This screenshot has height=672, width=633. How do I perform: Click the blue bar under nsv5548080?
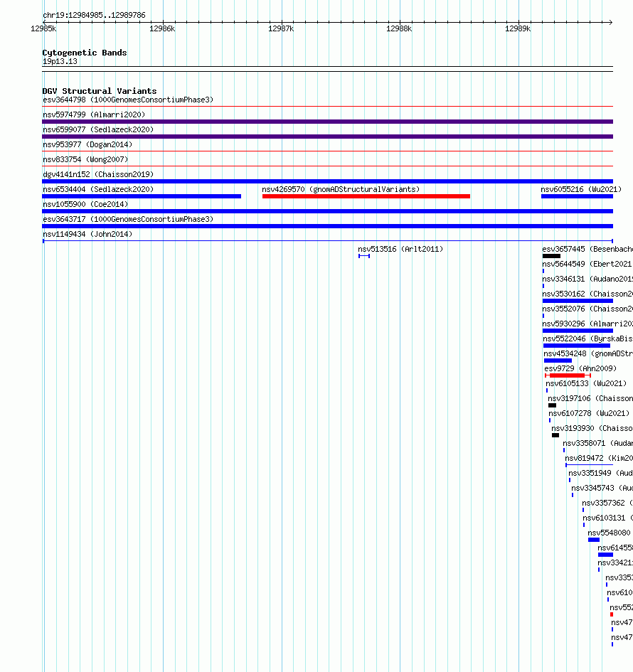pyautogui.click(x=594, y=540)
